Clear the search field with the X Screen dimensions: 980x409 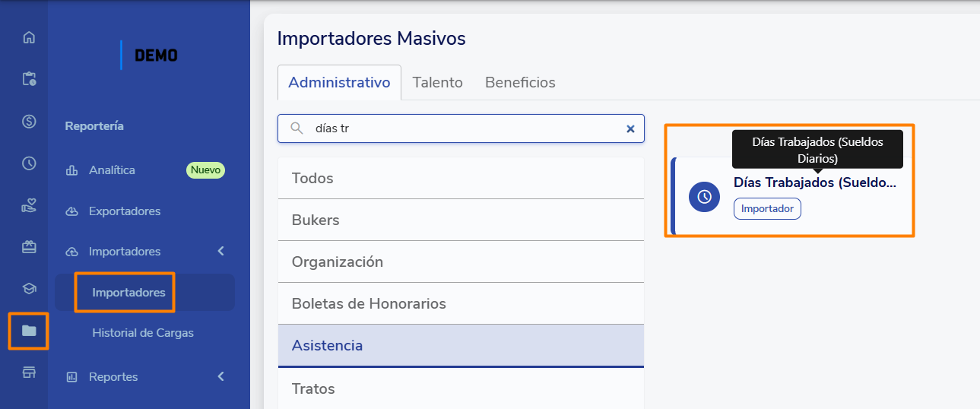(x=630, y=129)
